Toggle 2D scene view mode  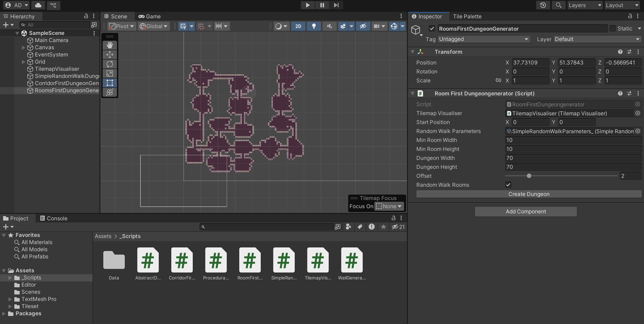click(x=298, y=26)
